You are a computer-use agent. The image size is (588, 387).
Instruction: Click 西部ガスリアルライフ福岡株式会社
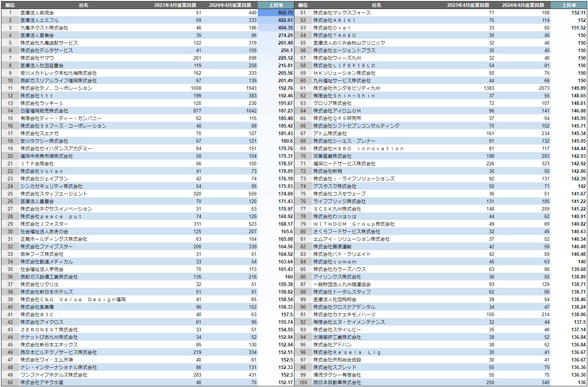[x=59, y=80]
